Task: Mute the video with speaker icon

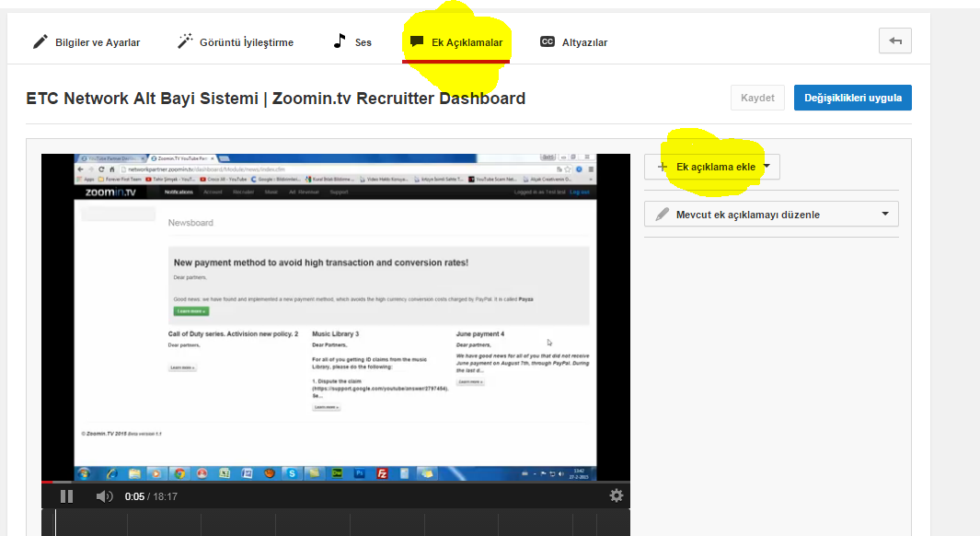Action: [x=104, y=496]
